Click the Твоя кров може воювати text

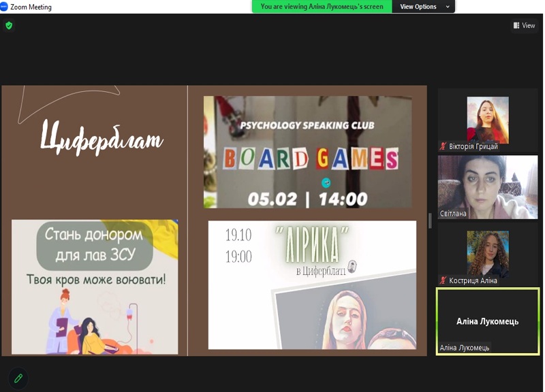click(x=96, y=280)
